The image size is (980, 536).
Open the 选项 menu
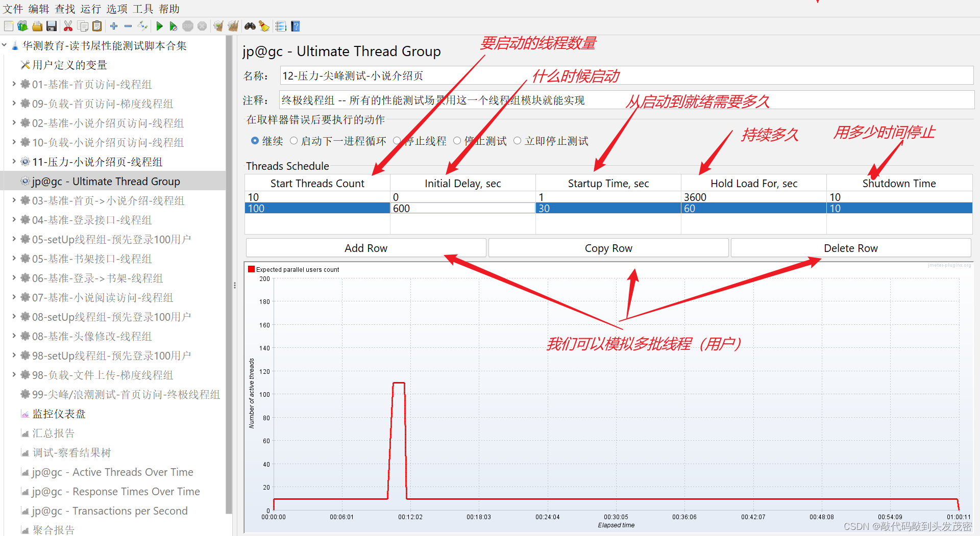117,9
